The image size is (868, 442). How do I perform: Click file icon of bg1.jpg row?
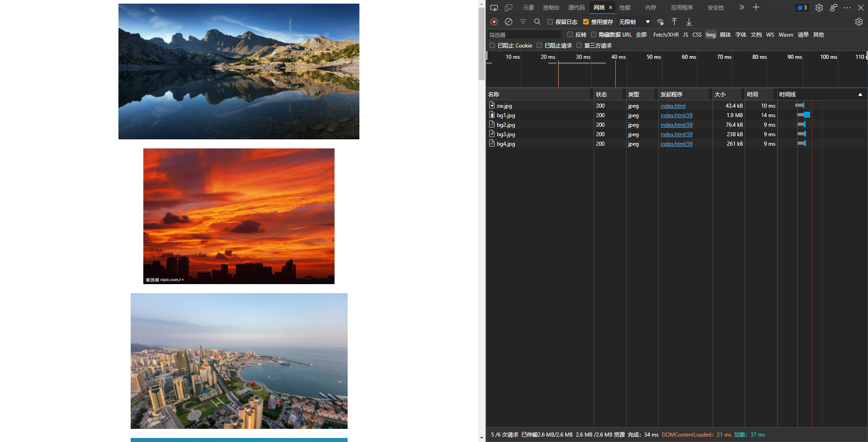click(492, 115)
